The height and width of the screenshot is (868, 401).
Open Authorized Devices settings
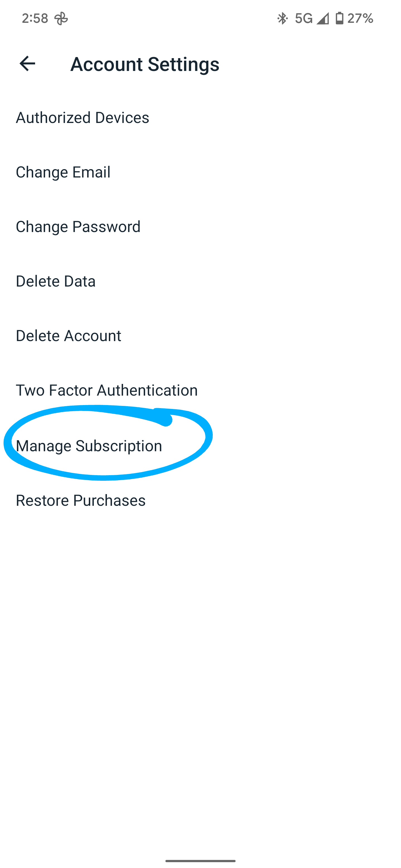[82, 118]
